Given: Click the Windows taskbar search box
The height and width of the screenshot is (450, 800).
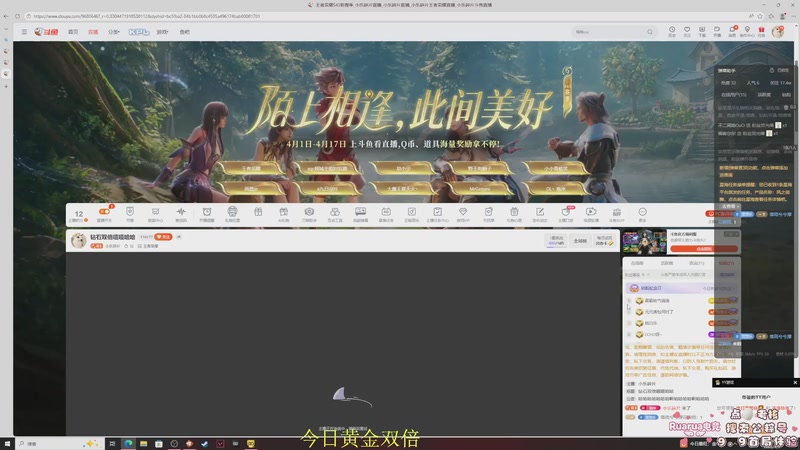Looking at the screenshot, I should [59, 443].
